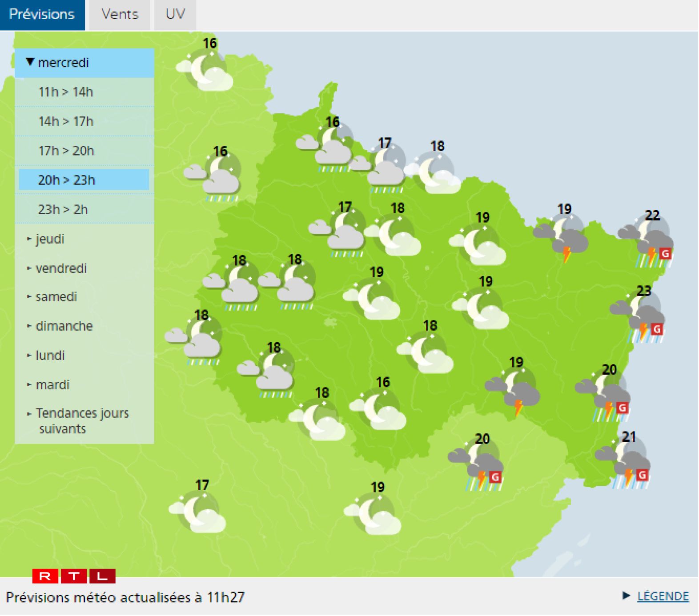Switch to the Vents tab
699x616 pixels.
pyautogui.click(x=120, y=15)
